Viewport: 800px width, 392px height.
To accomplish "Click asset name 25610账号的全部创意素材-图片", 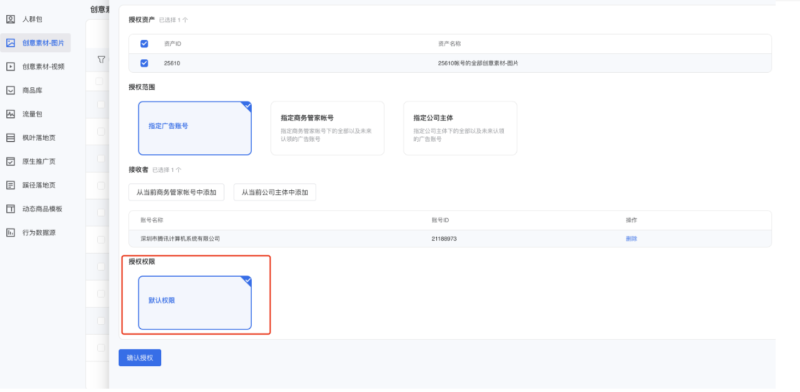I will pyautogui.click(x=479, y=63).
